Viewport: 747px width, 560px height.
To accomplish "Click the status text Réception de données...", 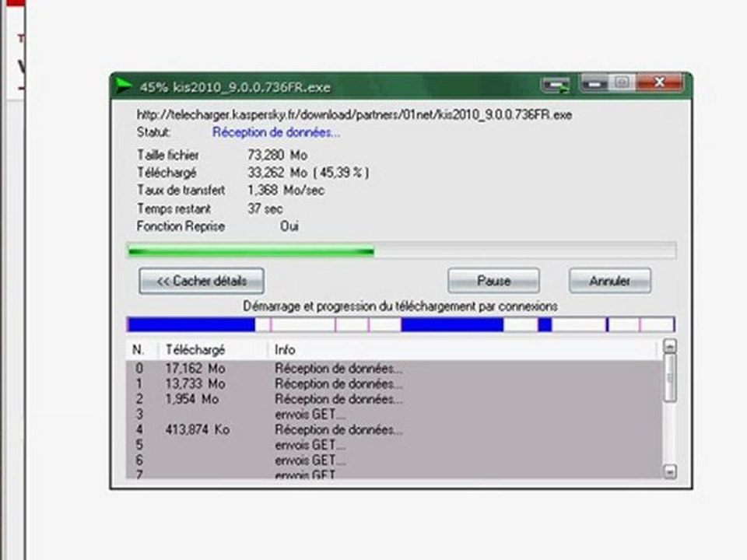I will (x=275, y=132).
